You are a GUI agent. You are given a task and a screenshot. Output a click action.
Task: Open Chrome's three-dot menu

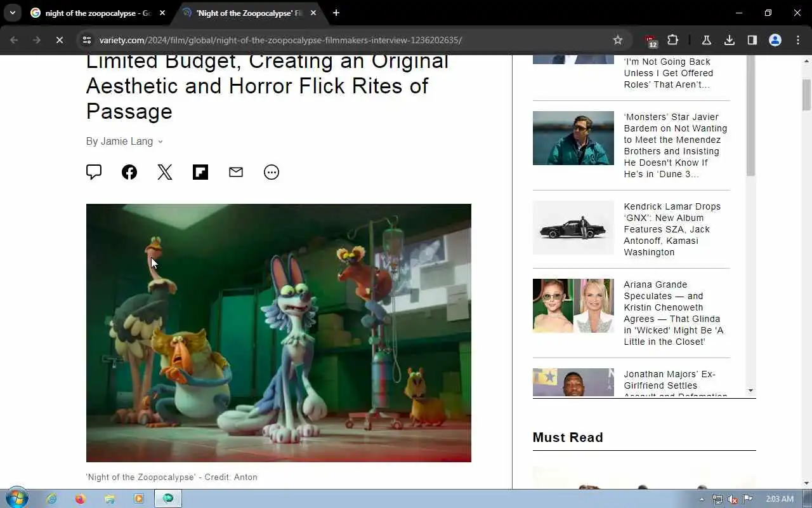(x=798, y=40)
